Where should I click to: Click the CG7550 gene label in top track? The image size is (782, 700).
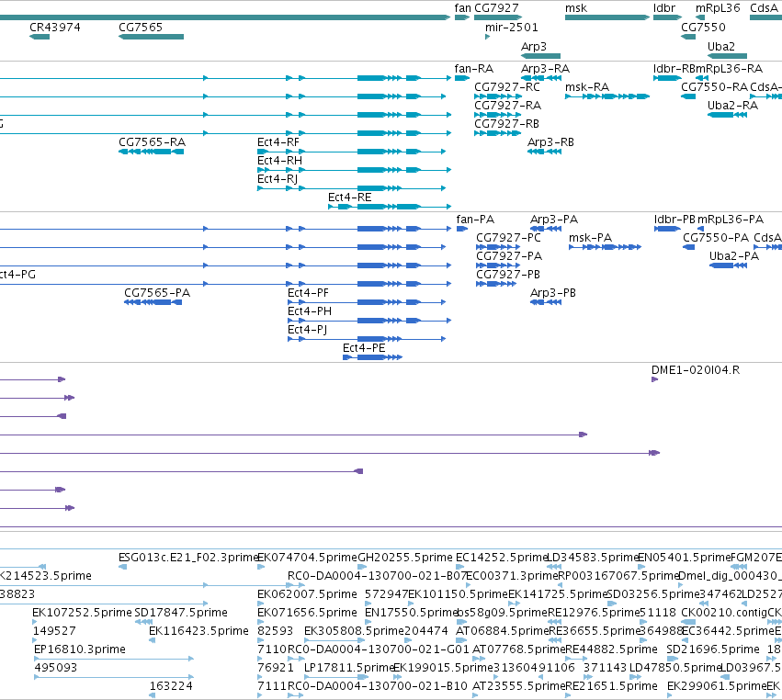(703, 27)
